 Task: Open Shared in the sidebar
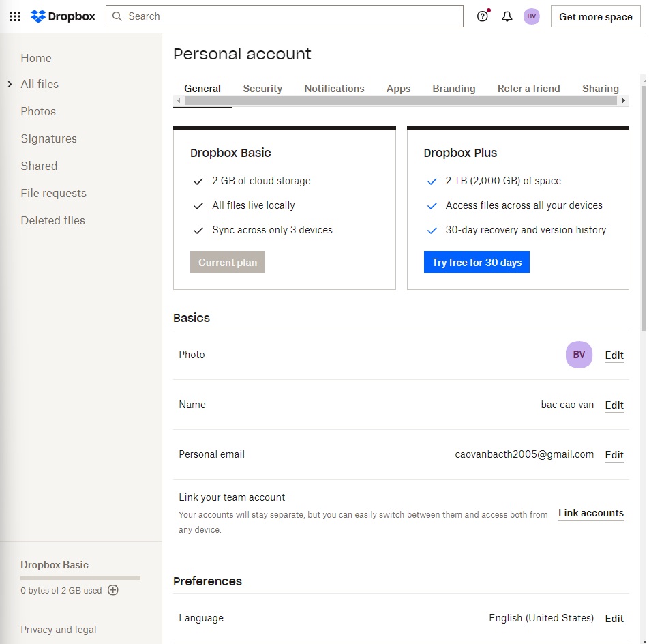pyautogui.click(x=39, y=166)
